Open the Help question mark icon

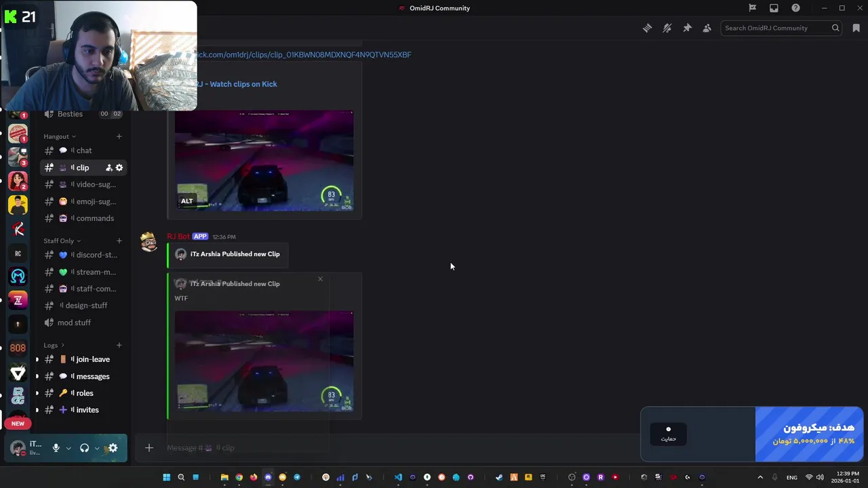tap(795, 8)
